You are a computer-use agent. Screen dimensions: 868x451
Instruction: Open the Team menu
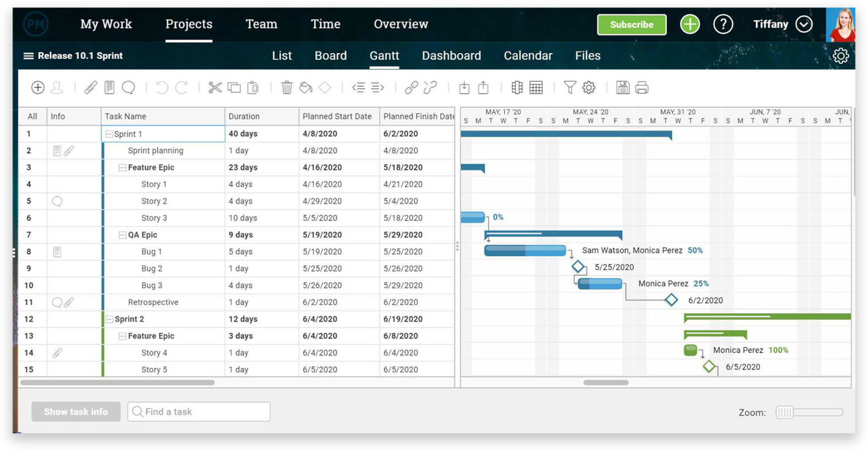(262, 24)
